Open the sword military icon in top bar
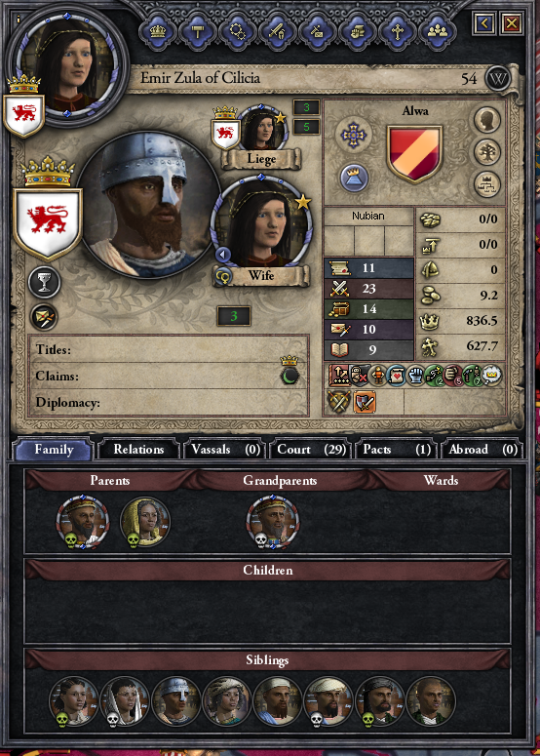Viewport: 540px width, 756px height. click(x=278, y=31)
